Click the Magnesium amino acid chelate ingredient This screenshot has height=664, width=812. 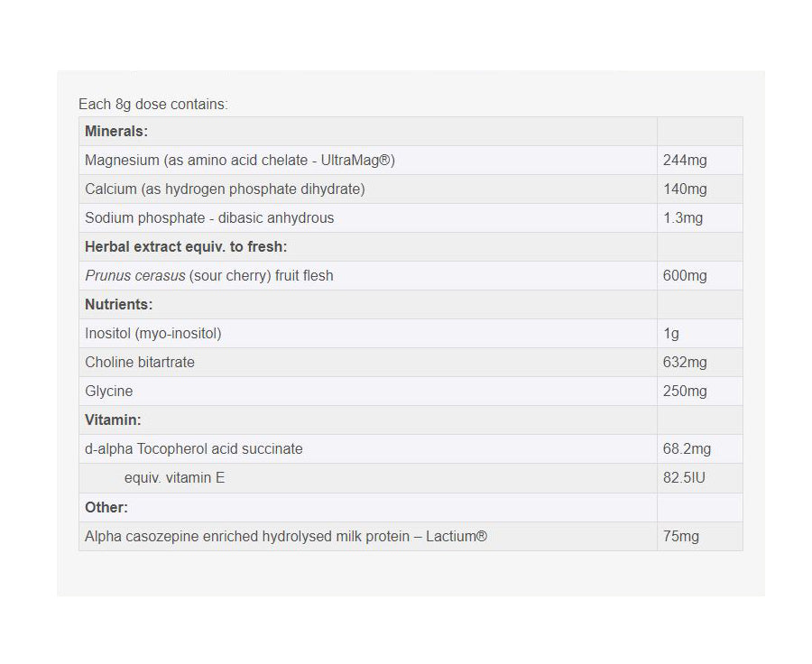pyautogui.click(x=240, y=161)
